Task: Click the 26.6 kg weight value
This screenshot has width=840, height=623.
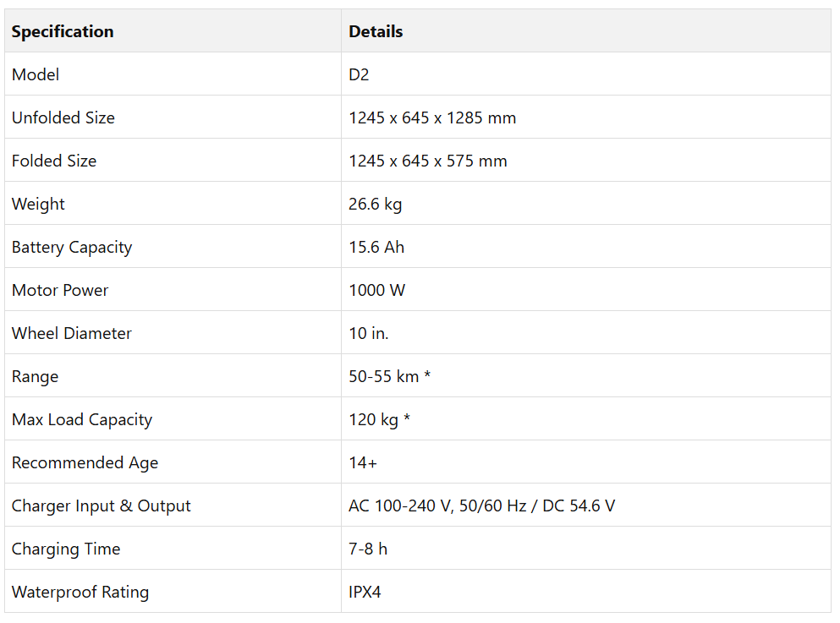Action: [x=375, y=204]
